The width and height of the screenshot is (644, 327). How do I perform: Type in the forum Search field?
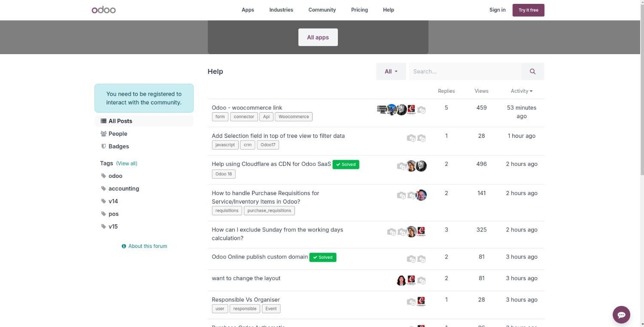[x=465, y=71]
